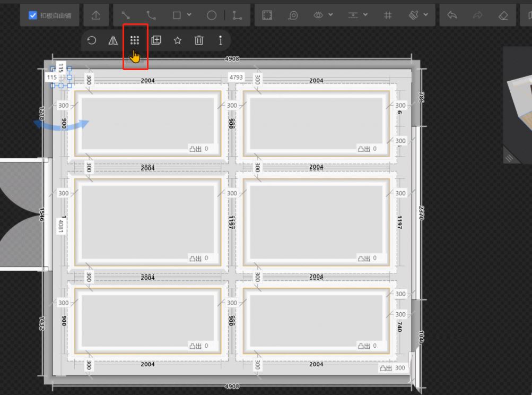Click the rotate icon in floating toolbar

(x=92, y=40)
